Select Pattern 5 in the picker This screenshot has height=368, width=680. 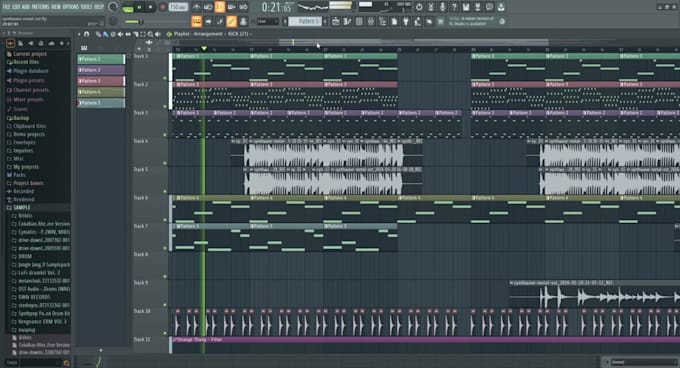101,103
